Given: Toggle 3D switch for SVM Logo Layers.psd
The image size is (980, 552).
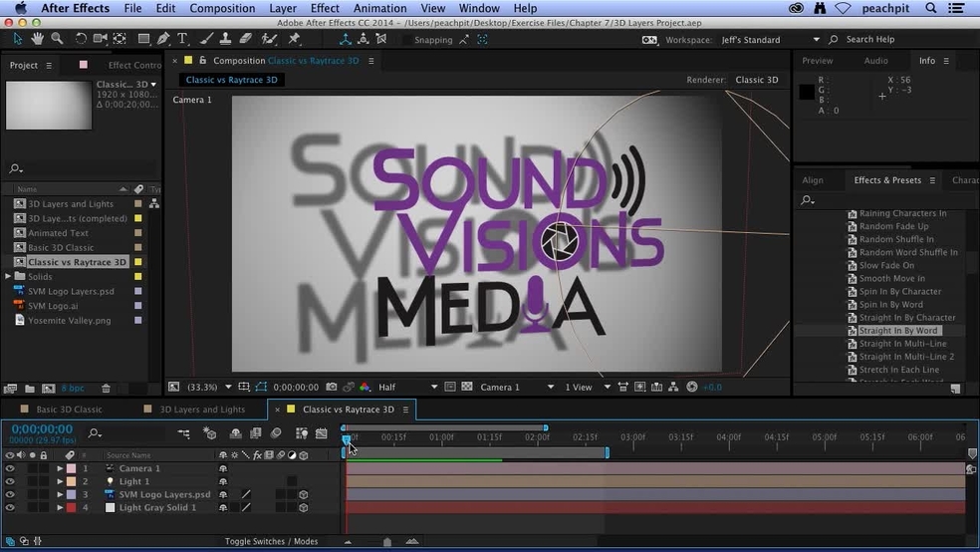Looking at the screenshot, I should click(x=303, y=494).
